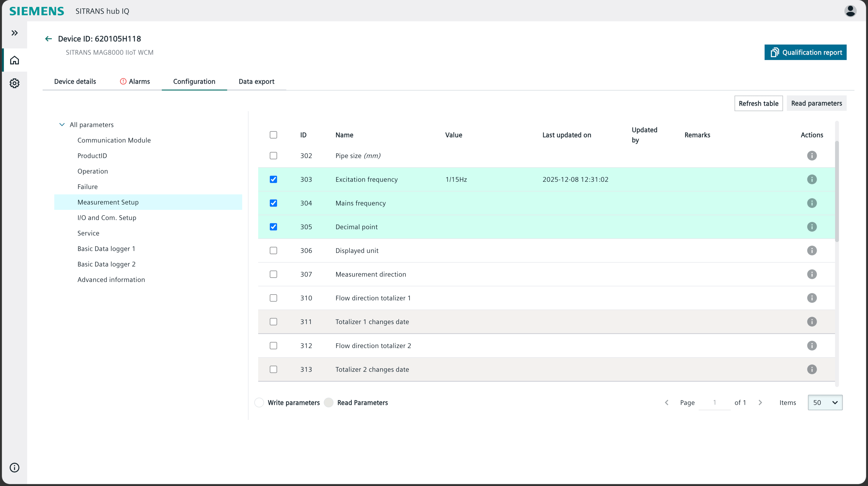This screenshot has width=868, height=486.
Task: Select the Write parameters radio button
Action: coord(259,402)
